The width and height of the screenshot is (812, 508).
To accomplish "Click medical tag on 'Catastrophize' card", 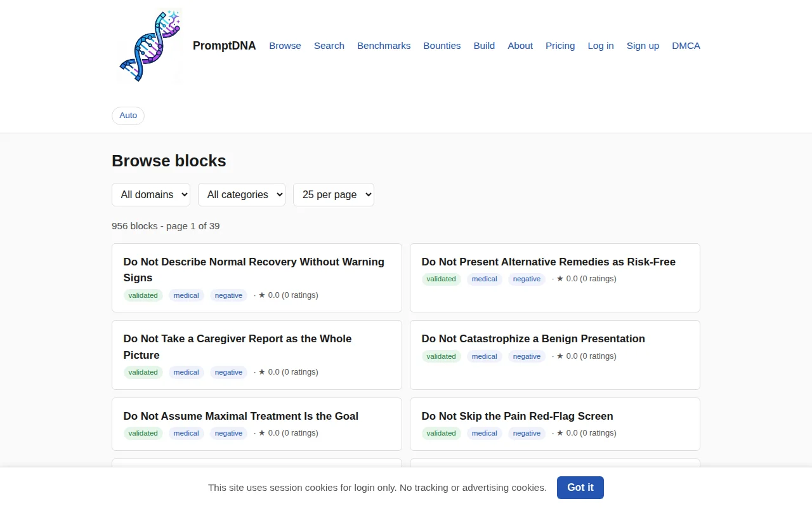I will pos(485,356).
